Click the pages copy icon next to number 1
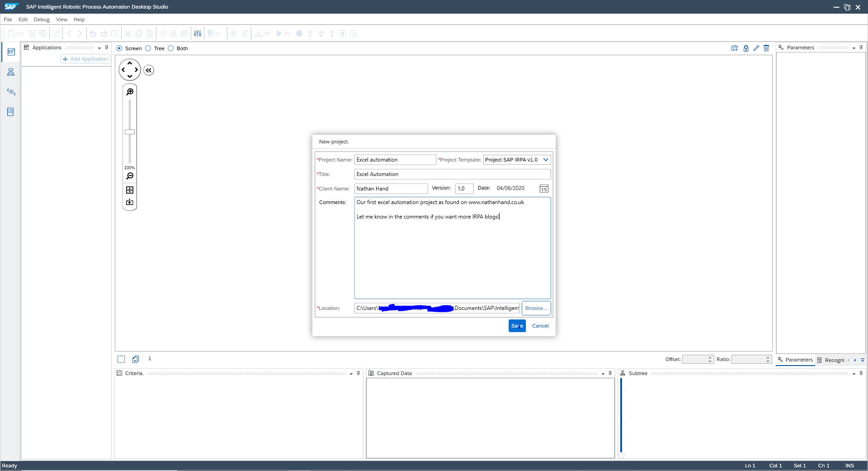Viewport: 868px width, 471px height. click(136, 359)
